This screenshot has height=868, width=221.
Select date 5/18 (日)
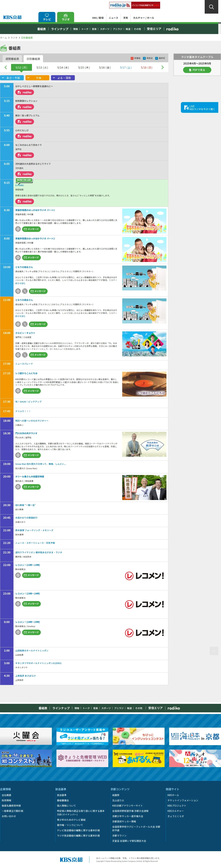147,67
